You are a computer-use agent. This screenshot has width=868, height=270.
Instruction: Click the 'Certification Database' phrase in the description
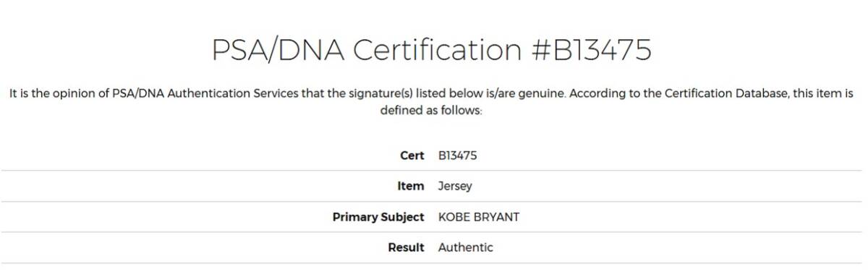pos(723,94)
